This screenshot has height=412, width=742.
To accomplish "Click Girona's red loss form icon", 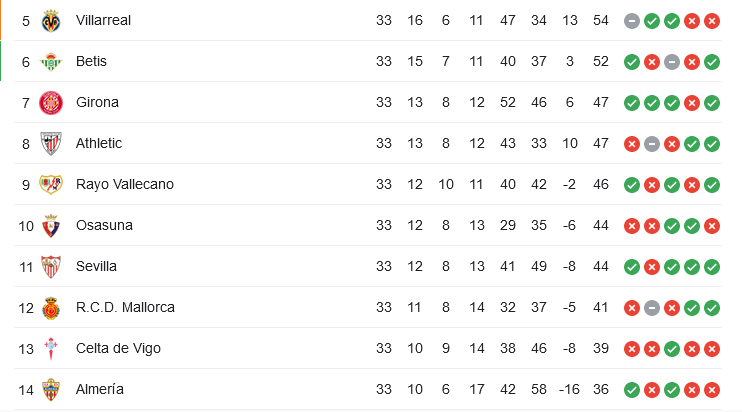I will [x=692, y=103].
